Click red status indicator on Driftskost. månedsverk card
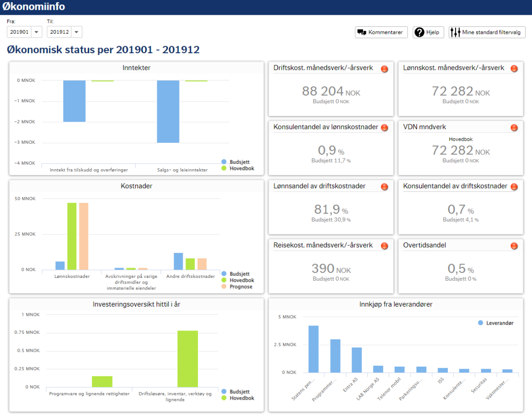Image resolution: width=532 pixels, height=418 pixels. 384,69
